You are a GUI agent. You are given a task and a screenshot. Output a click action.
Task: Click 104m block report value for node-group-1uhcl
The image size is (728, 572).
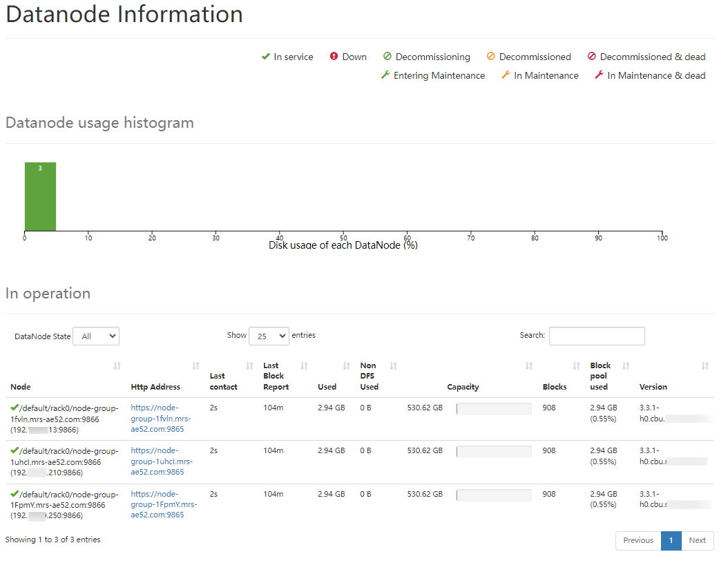(x=273, y=450)
